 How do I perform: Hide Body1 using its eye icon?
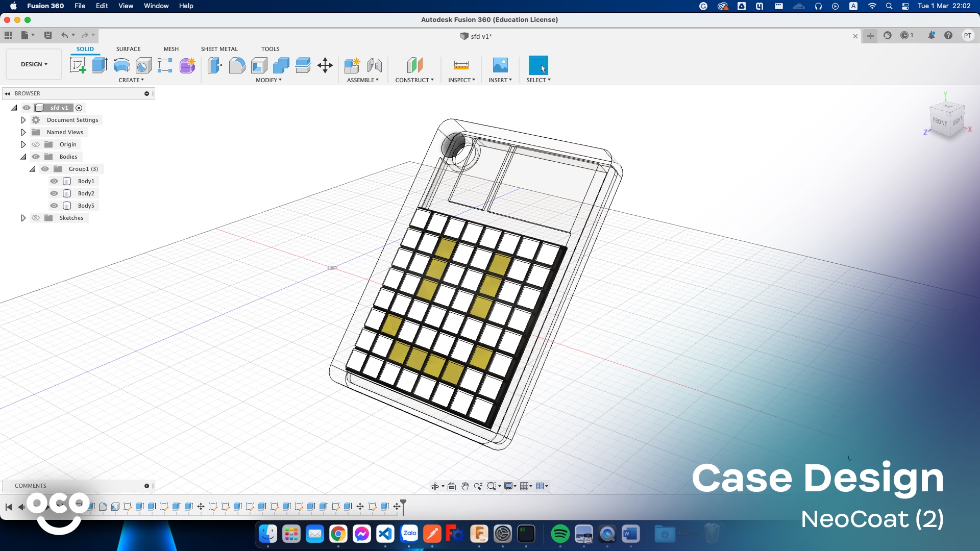tap(54, 181)
